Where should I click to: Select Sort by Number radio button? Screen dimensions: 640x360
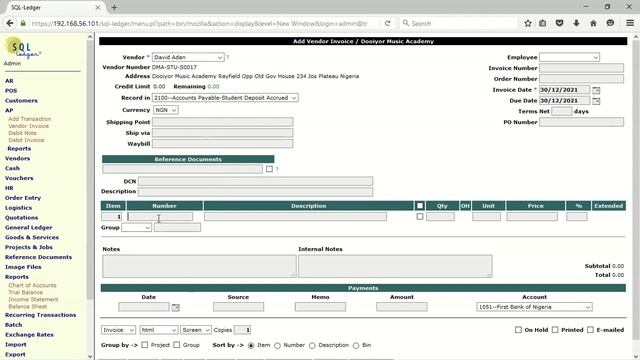(x=278, y=345)
